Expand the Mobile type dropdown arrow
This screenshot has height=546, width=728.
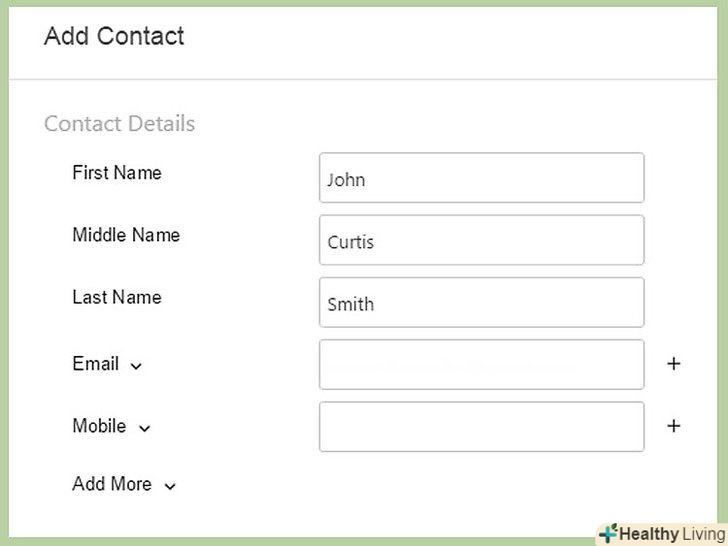tap(144, 428)
